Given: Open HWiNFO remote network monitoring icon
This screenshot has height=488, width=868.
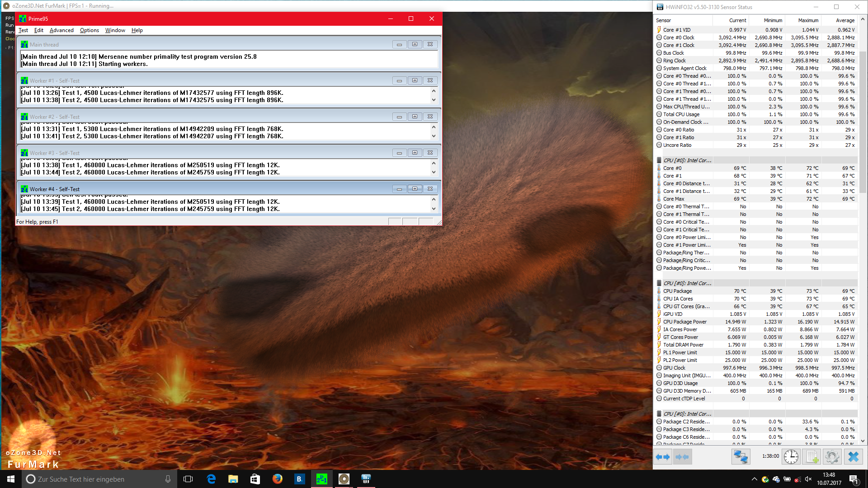Looking at the screenshot, I should [741, 457].
